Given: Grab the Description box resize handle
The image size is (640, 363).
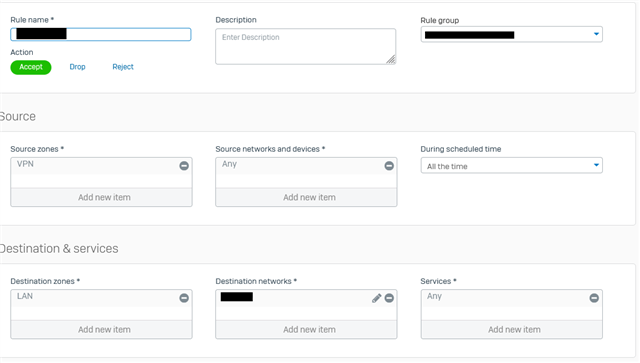Looking at the screenshot, I should tap(391, 60).
